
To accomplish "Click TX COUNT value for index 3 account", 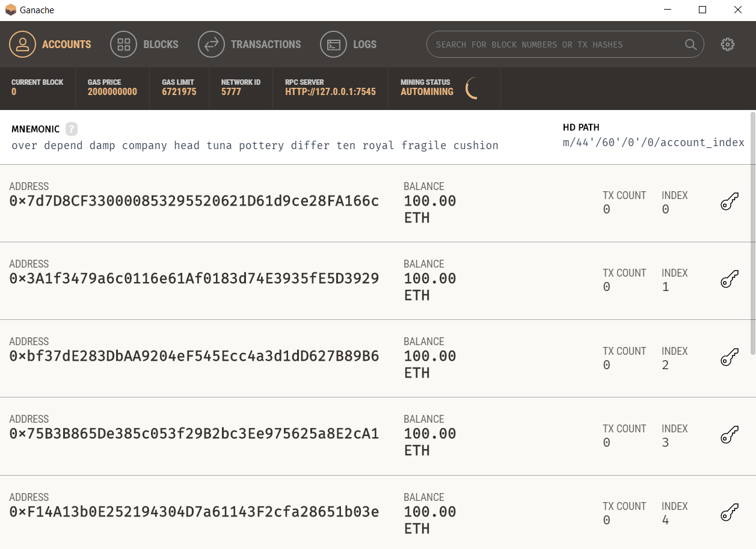I will [x=606, y=443].
